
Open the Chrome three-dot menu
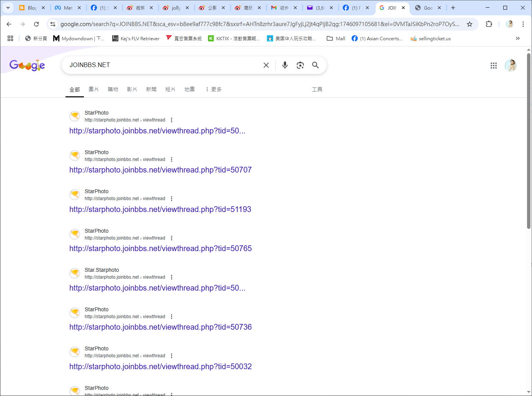523,24
